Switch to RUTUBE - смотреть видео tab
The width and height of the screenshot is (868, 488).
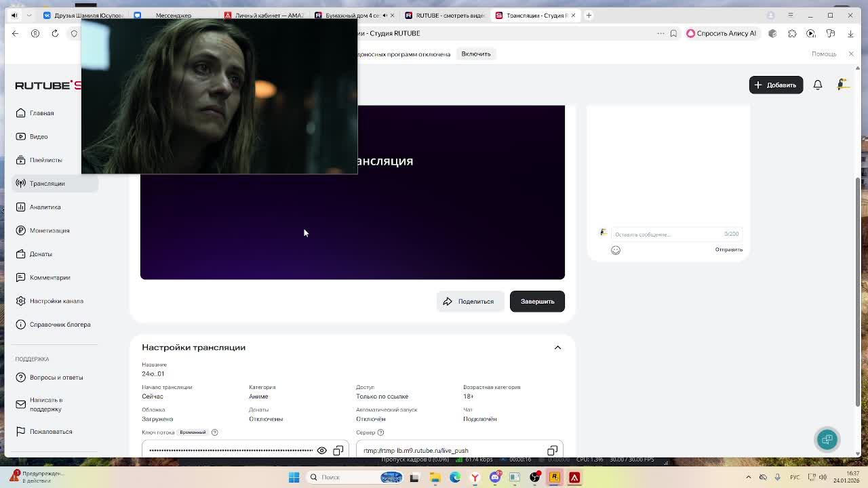click(x=444, y=15)
